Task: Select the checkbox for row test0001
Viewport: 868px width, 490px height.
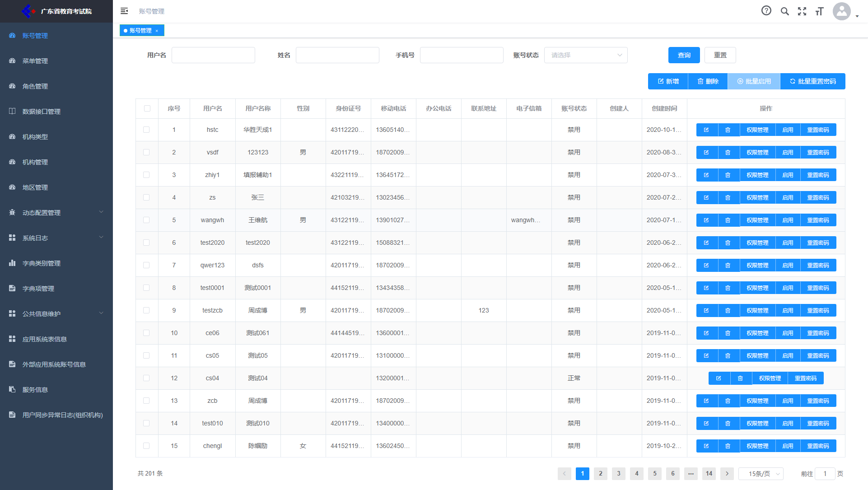Action: 146,288
